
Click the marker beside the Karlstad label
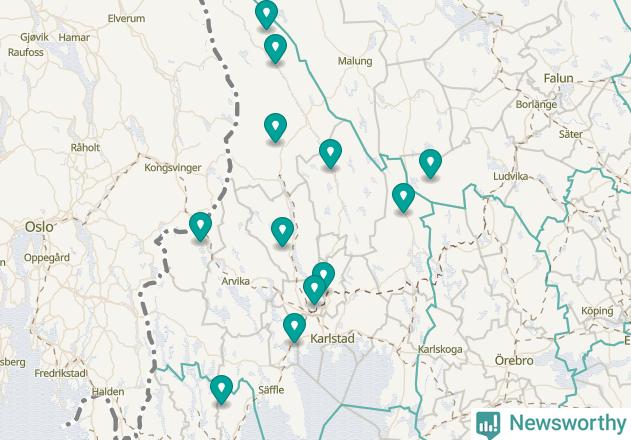pos(294,326)
